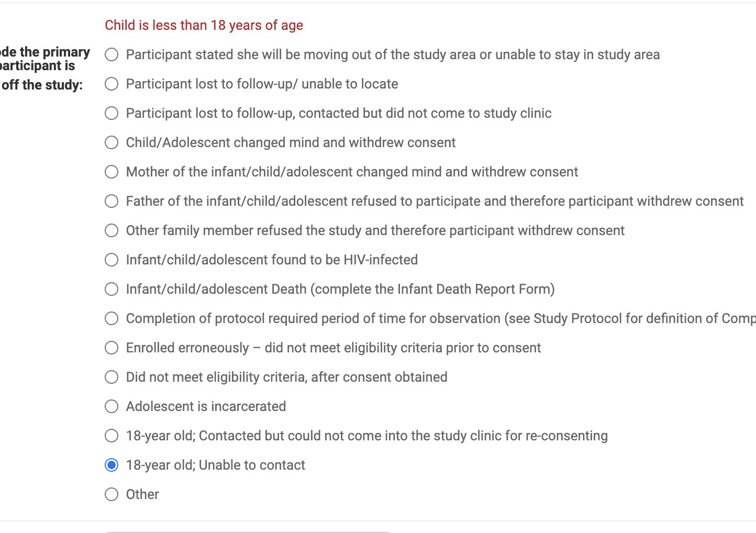Select 'contacted but did not come to study clinic'

pyautogui.click(x=112, y=113)
